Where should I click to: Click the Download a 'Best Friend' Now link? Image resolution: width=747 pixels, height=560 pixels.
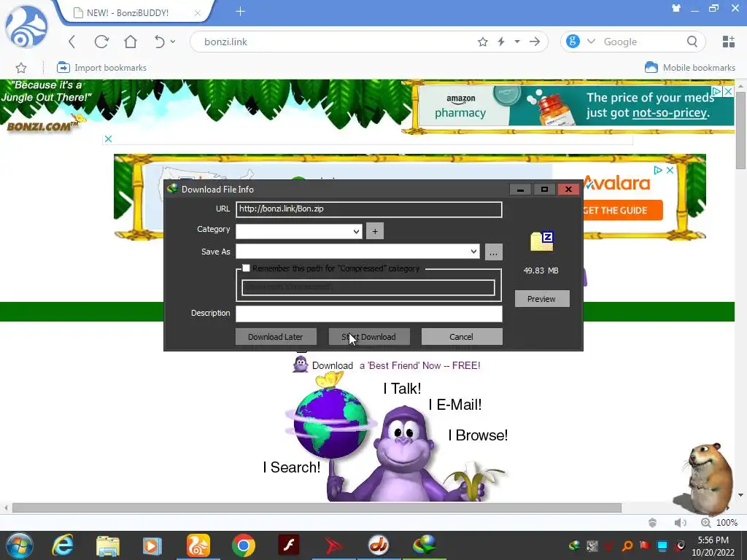point(396,366)
